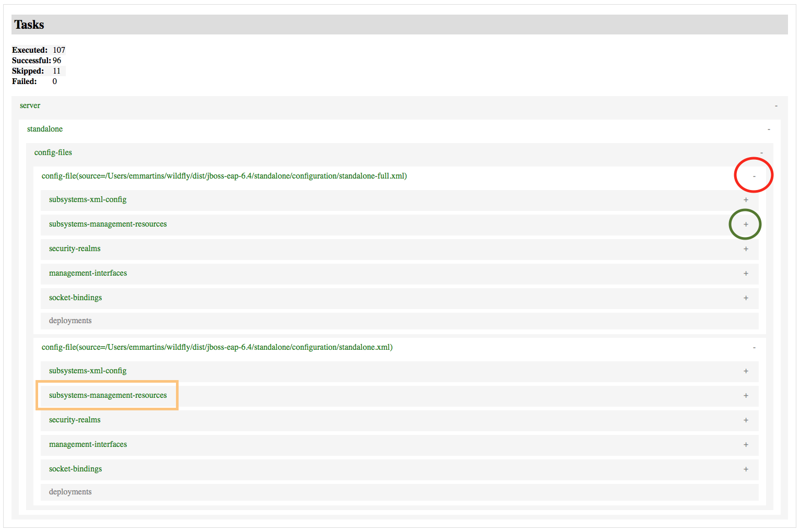Image resolution: width=800 pixels, height=532 pixels.
Task: Click security-realms label under standalone.xml
Action: click(x=75, y=420)
